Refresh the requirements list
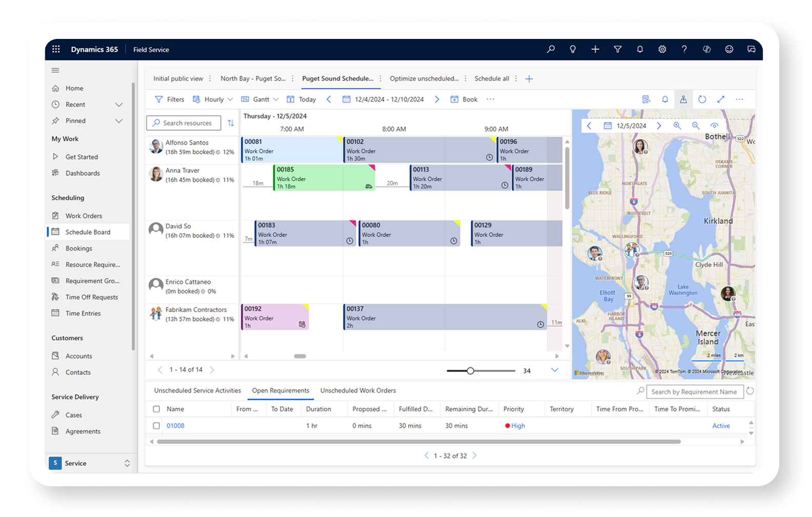Image resolution: width=812 pixels, height=517 pixels. (750, 391)
